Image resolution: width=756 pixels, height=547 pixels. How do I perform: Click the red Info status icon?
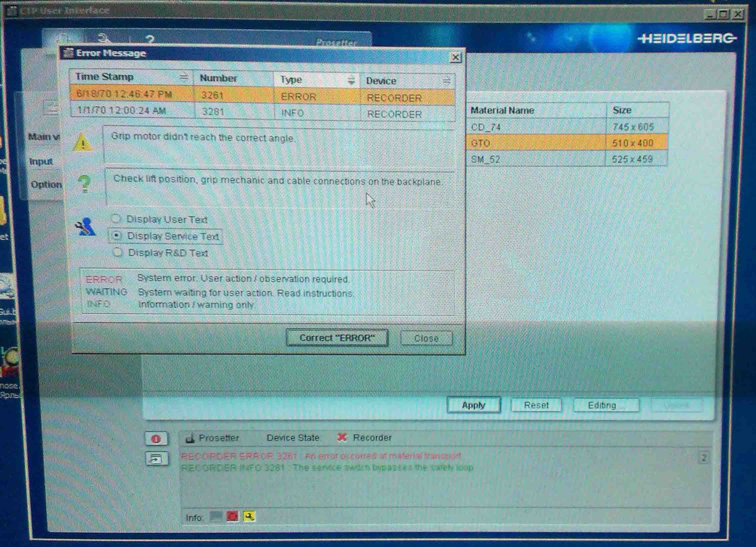pos(232,516)
